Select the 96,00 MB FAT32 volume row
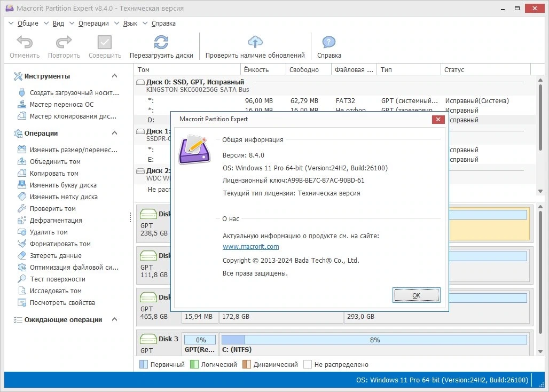The image size is (549, 392). tap(335, 101)
